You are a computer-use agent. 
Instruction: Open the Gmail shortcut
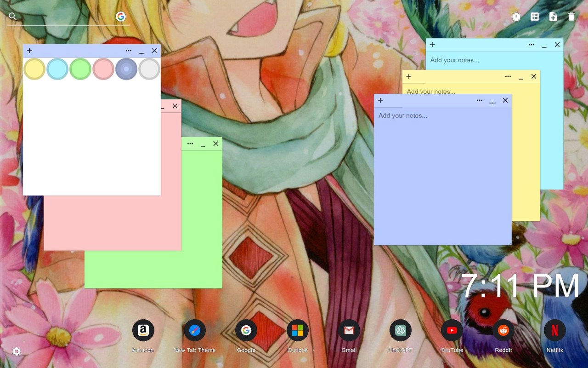point(349,330)
